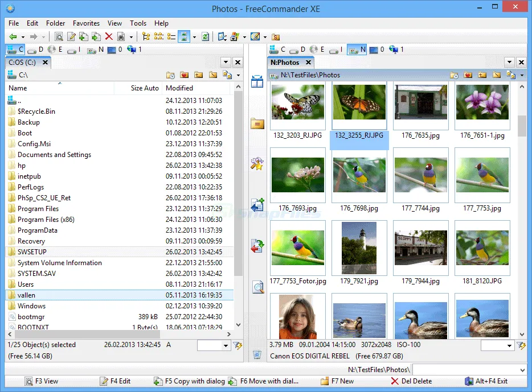Select drive C in the left panel drive bar
The image size is (532, 392).
click(x=15, y=49)
